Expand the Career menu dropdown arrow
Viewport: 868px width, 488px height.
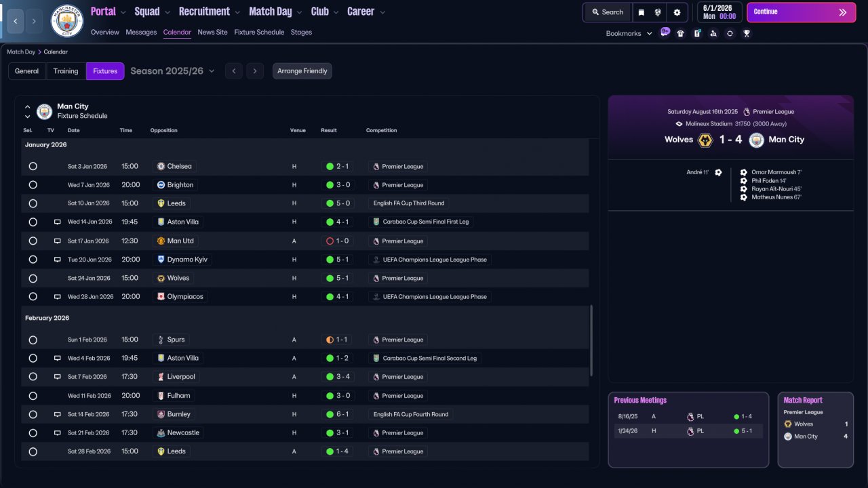click(x=382, y=12)
